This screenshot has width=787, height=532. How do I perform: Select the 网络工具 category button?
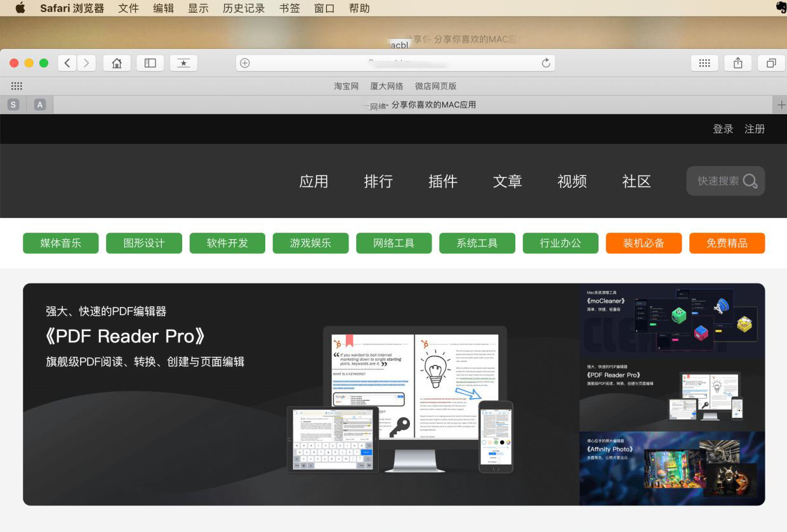393,243
